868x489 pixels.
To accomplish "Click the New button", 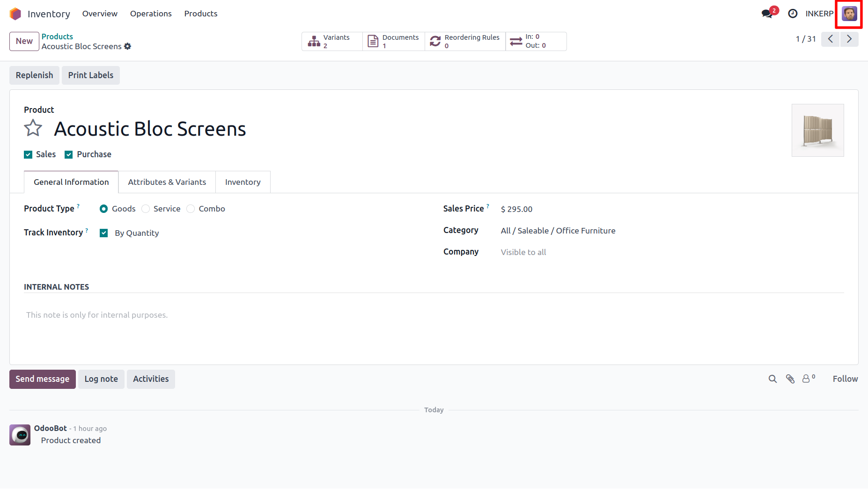I will tap(24, 41).
